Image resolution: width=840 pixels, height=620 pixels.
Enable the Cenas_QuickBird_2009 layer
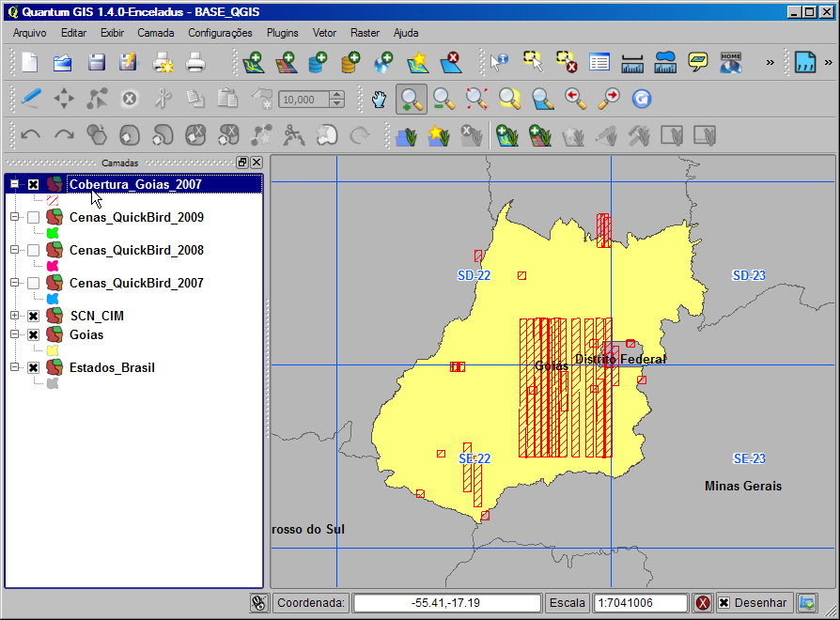[x=33, y=217]
